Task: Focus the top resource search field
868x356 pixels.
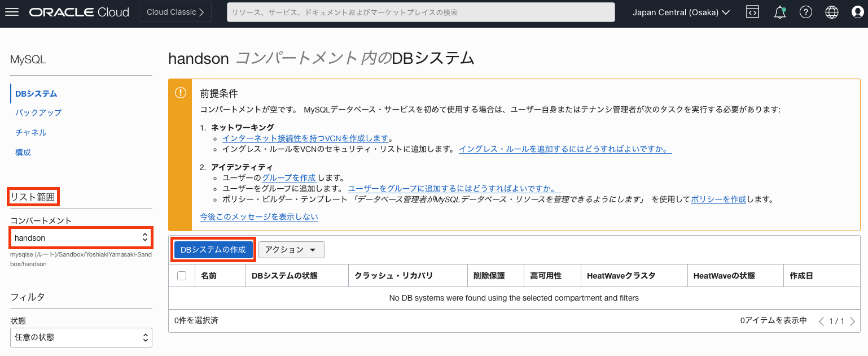Action: (420, 12)
